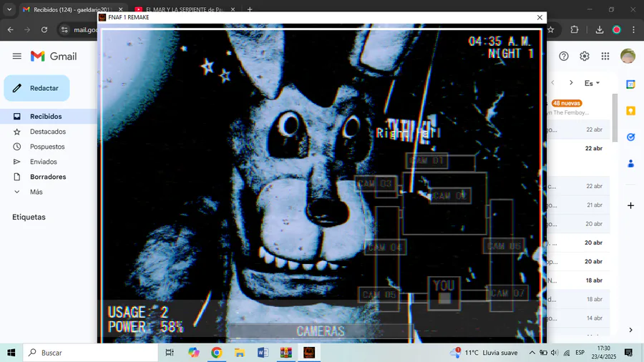Open Gmail help question mark
This screenshot has width=644, height=362.
(564, 57)
